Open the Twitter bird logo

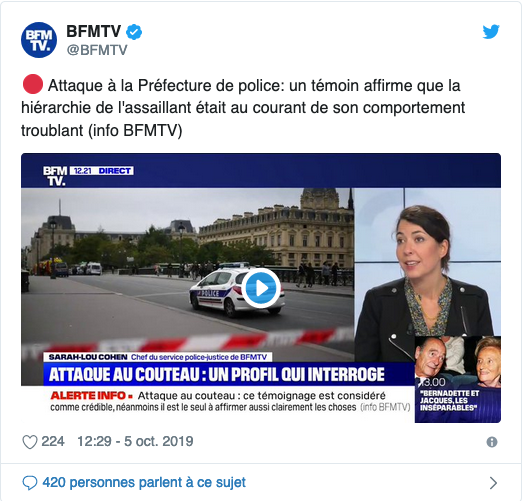[491, 32]
